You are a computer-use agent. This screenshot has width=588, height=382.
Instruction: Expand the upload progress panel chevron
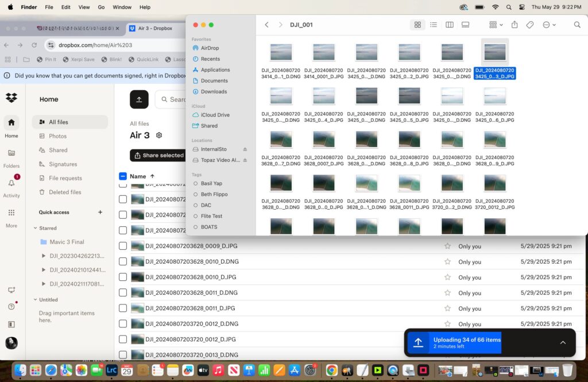pyautogui.click(x=563, y=342)
